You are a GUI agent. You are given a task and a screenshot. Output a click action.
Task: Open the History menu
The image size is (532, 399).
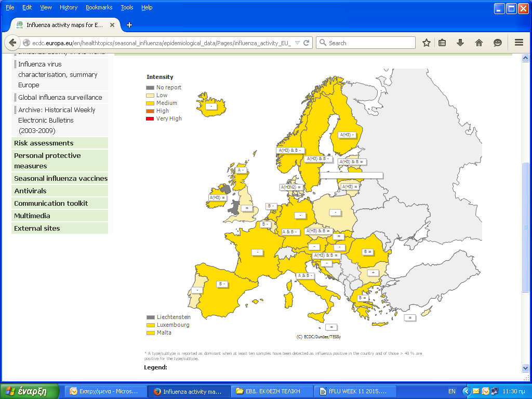pos(69,7)
